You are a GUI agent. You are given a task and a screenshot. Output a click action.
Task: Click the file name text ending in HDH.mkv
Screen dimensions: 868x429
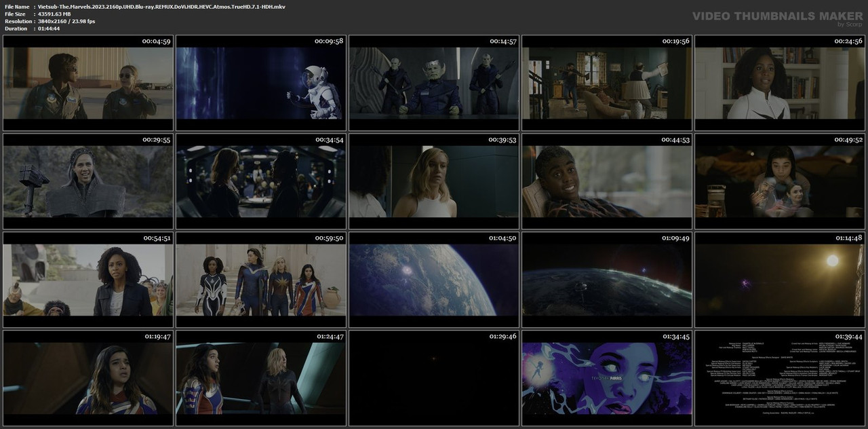tap(161, 6)
